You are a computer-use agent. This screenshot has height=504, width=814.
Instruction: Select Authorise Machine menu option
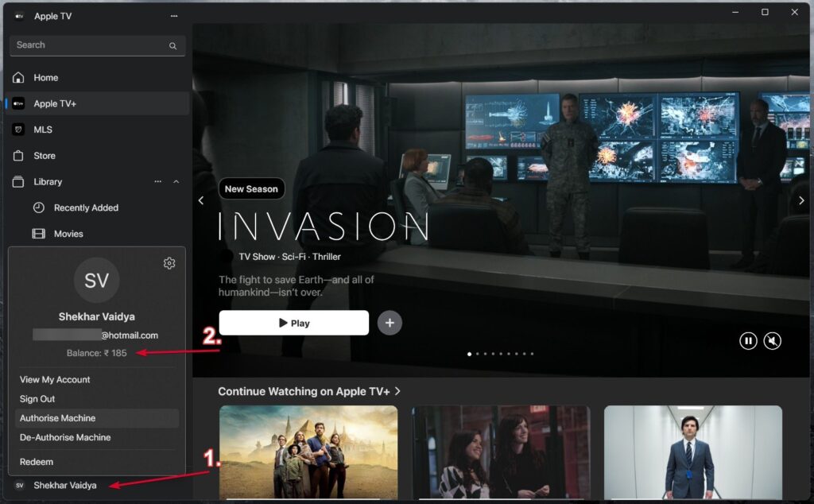pos(57,418)
